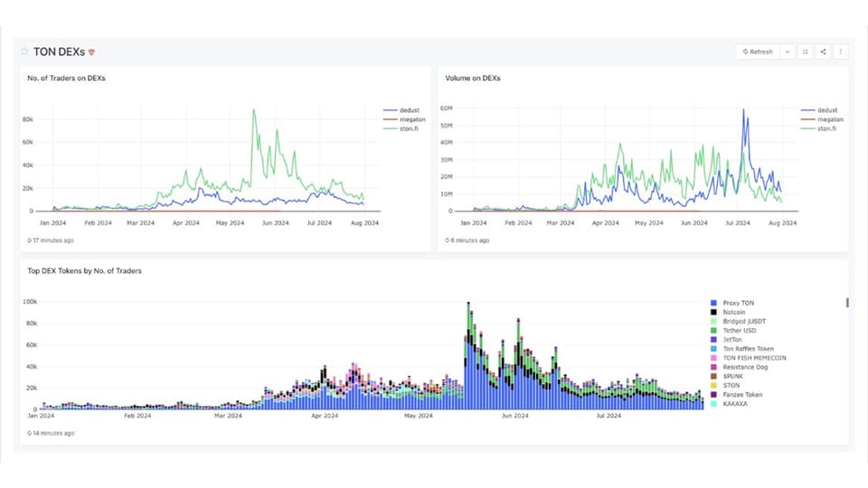Click the Ton Raffles Token blue swatch

713,349
